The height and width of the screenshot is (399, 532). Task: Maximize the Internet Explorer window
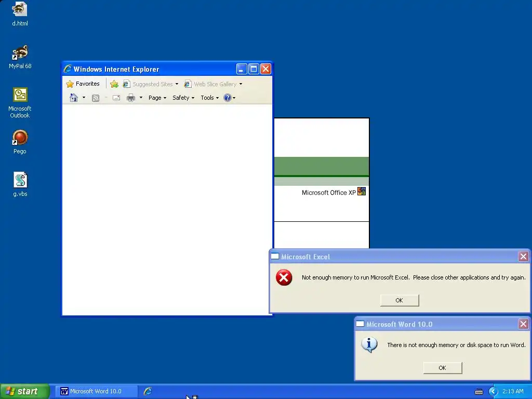[254, 69]
